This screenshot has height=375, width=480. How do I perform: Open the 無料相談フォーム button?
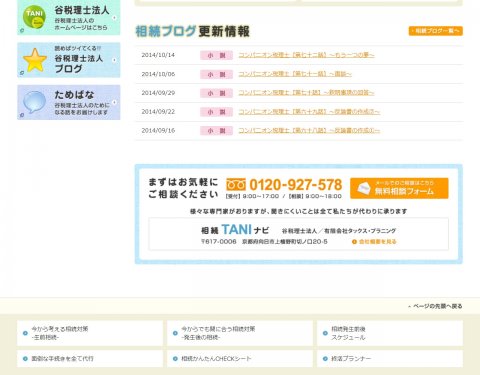pyautogui.click(x=399, y=188)
